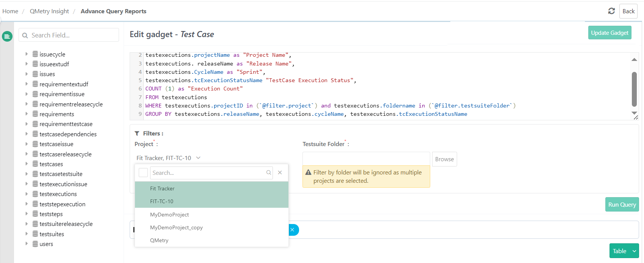Select QMetry in project list

tap(212, 240)
